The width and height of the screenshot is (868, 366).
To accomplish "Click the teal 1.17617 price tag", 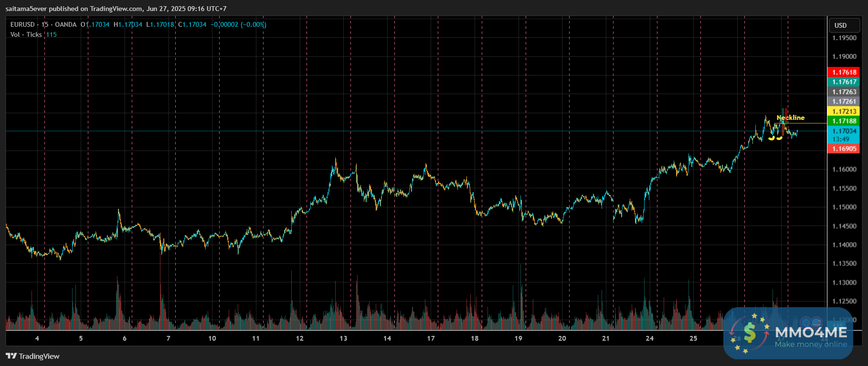I will pos(844,82).
